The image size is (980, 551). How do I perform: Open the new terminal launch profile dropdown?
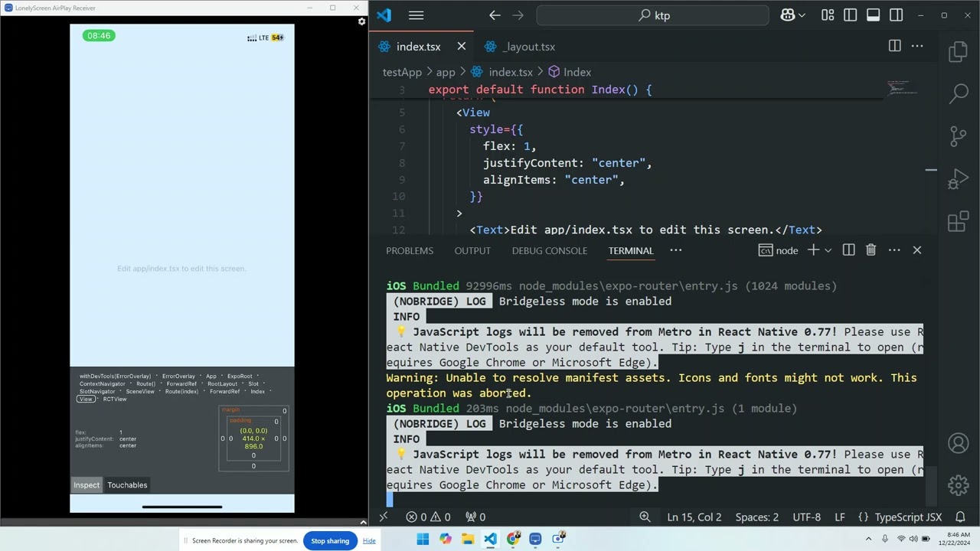(828, 250)
